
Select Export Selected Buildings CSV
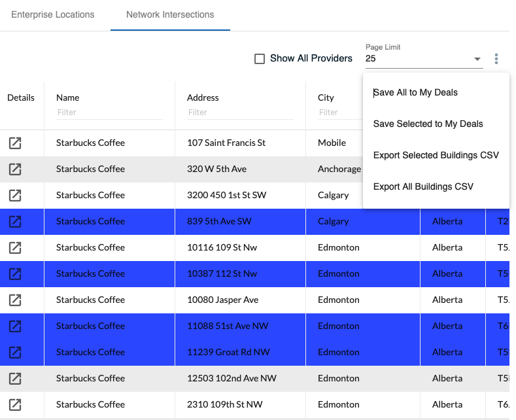tap(436, 156)
